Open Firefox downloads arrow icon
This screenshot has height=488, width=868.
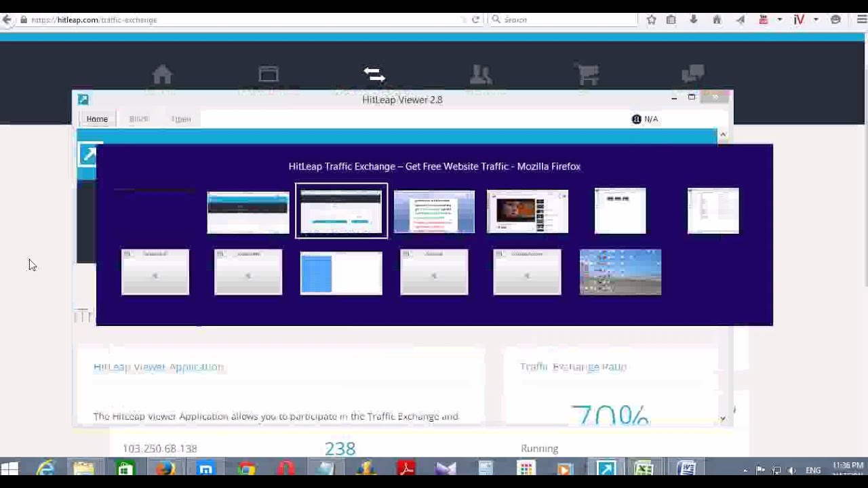[693, 20]
